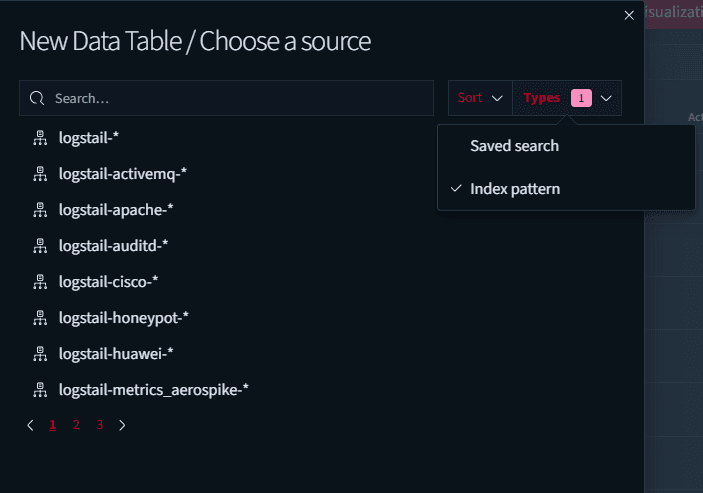Click the index pattern icon beside logstail-auditd-*
The width and height of the screenshot is (703, 493).
[x=40, y=246]
